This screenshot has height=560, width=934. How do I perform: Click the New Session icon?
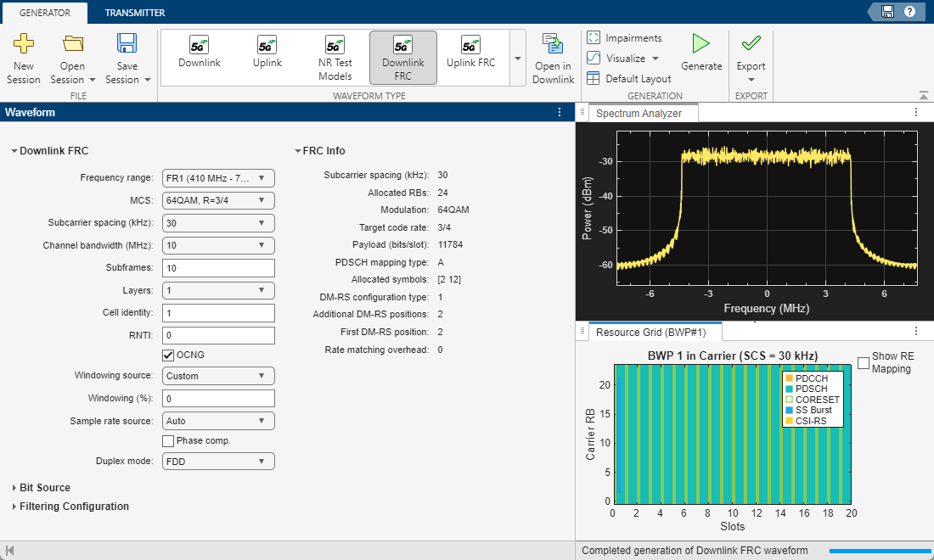(x=24, y=44)
